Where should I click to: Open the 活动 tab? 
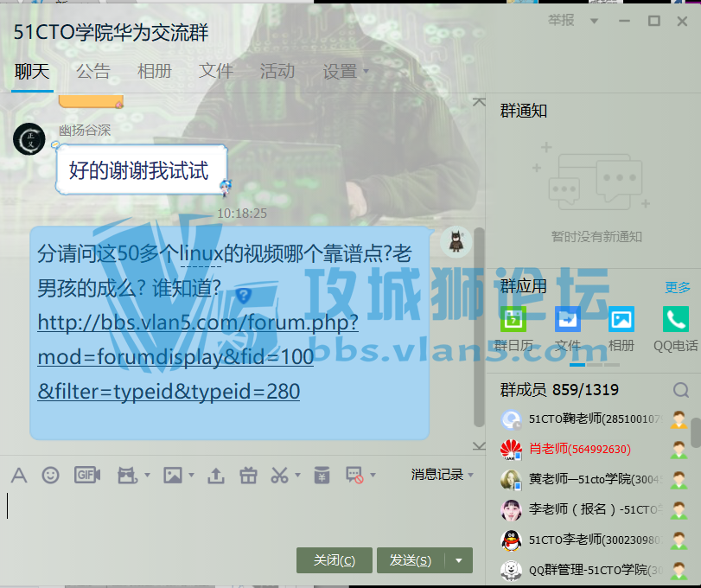277,71
